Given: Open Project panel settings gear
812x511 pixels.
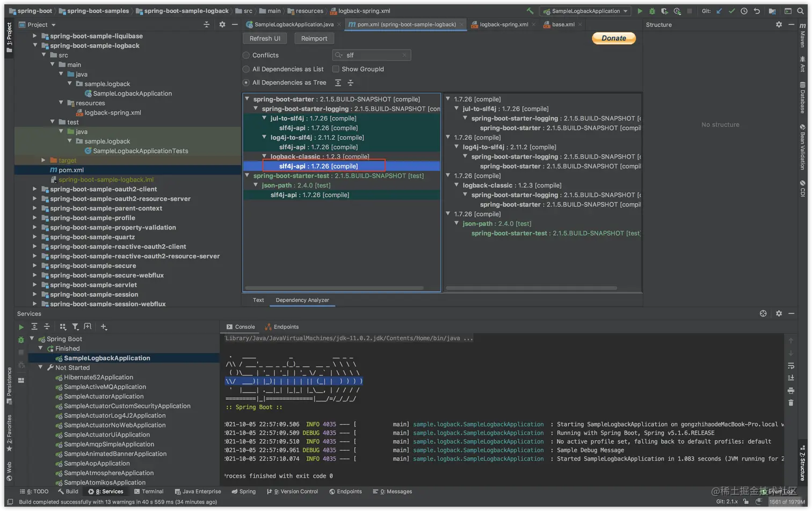Looking at the screenshot, I should (x=222, y=25).
